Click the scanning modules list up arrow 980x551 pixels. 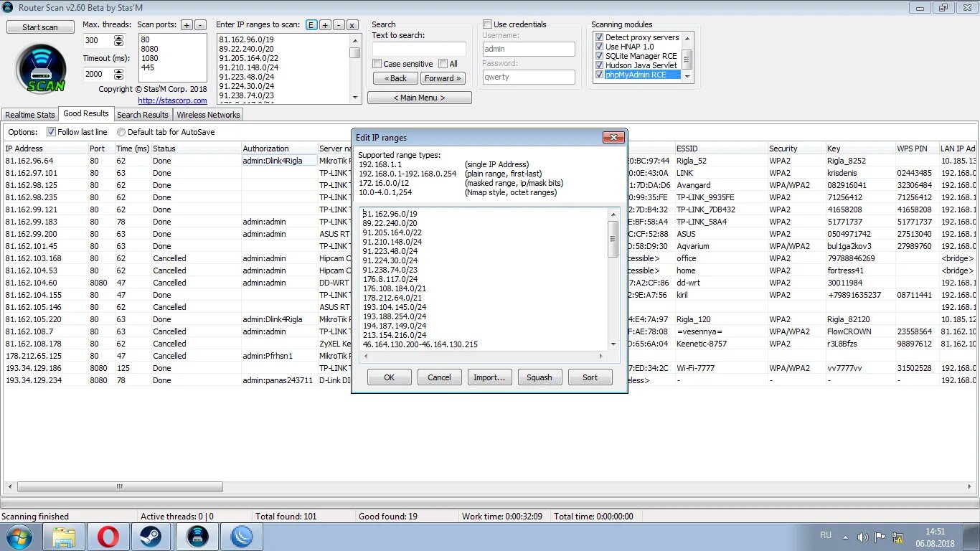point(687,37)
